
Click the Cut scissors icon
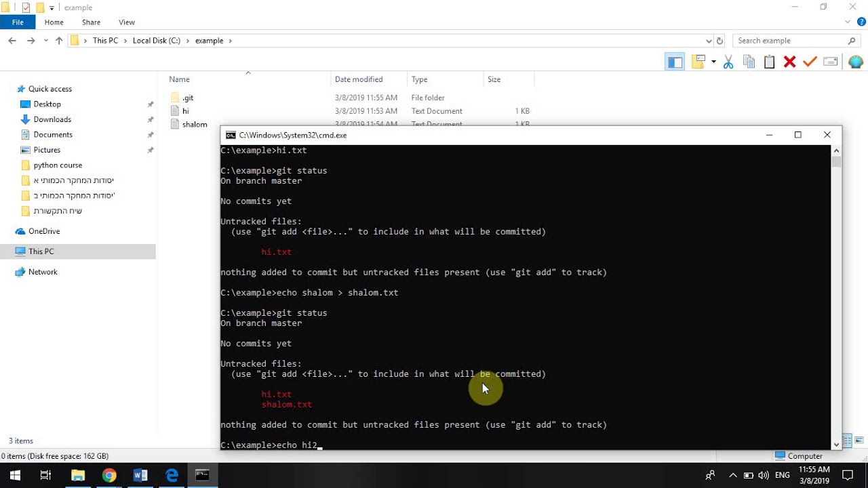(x=728, y=62)
